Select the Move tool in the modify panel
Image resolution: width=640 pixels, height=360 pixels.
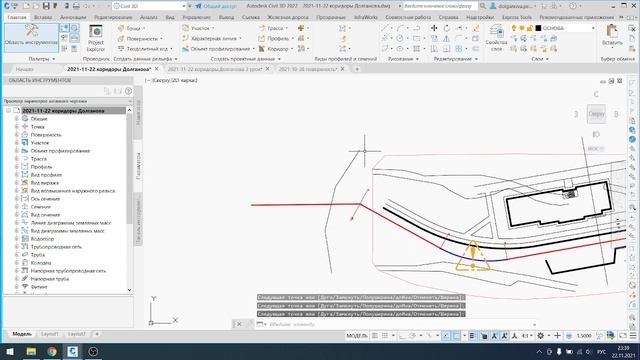(434, 28)
